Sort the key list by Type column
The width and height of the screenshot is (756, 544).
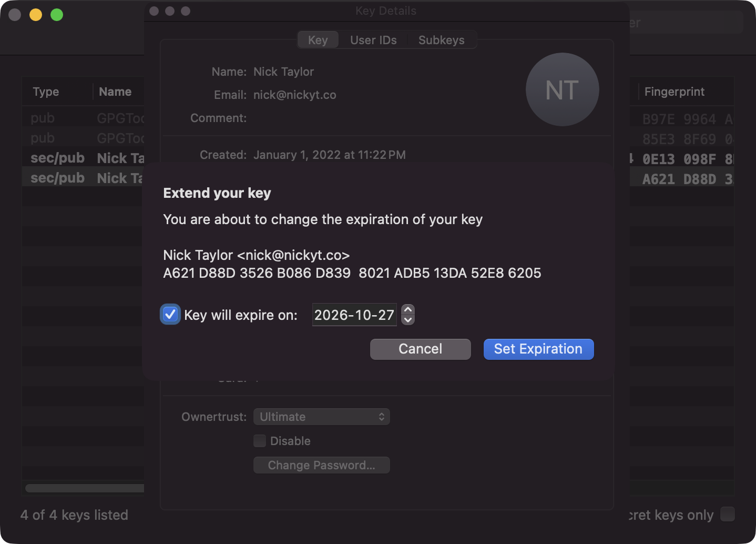[46, 92]
